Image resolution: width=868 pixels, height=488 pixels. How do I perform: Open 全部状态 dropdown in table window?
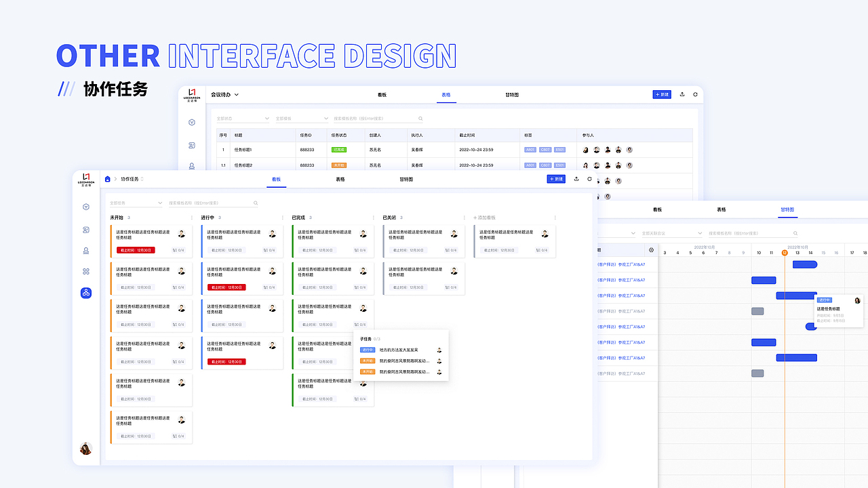243,119
